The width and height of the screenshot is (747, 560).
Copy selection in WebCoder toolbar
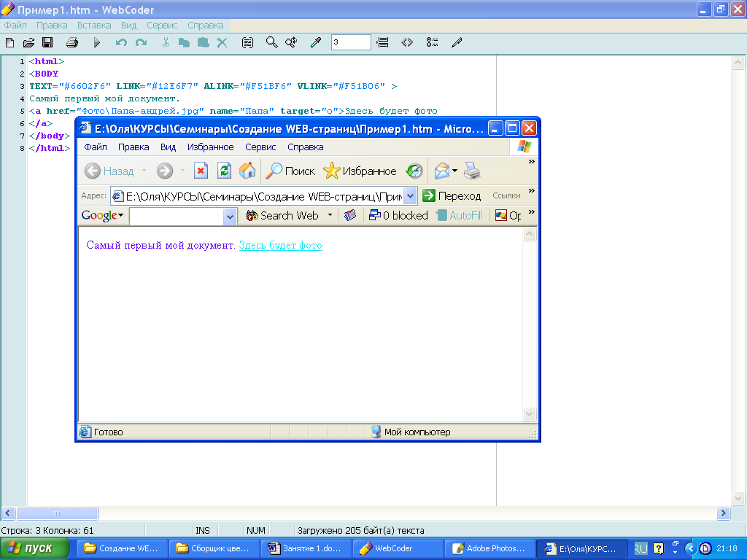click(x=184, y=43)
